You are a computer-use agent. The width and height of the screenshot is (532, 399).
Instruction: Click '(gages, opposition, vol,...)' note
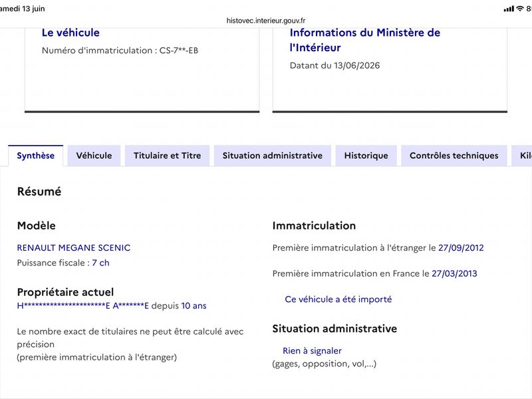(325, 364)
